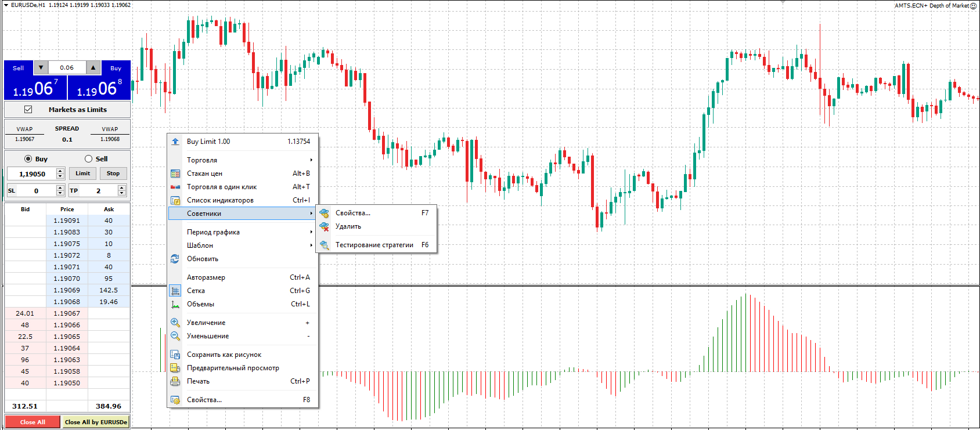Select Свойства... F8 at menu bottom

243,400
